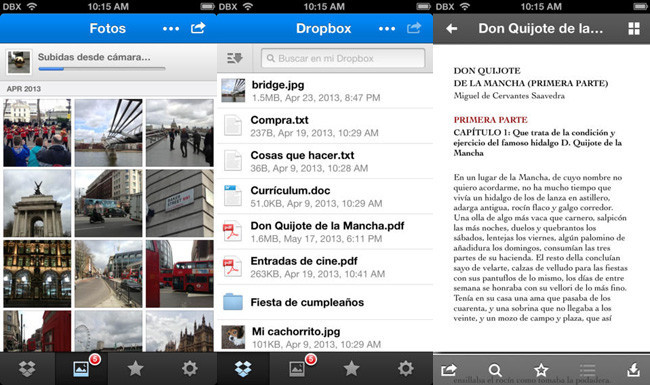Viewport: 650px width, 385px height.
Task: Tap the camera upload preview thumbnail
Action: pyautogui.click(x=19, y=62)
